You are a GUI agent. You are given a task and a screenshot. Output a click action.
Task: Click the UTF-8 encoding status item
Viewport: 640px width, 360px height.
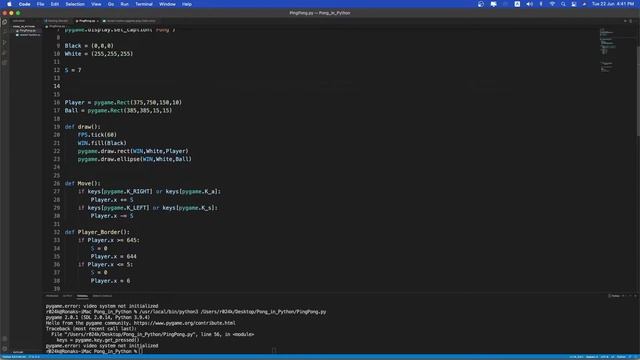(x=604, y=357)
